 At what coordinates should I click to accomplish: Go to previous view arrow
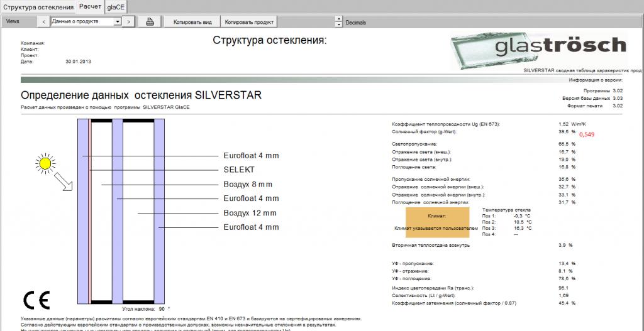(x=44, y=22)
